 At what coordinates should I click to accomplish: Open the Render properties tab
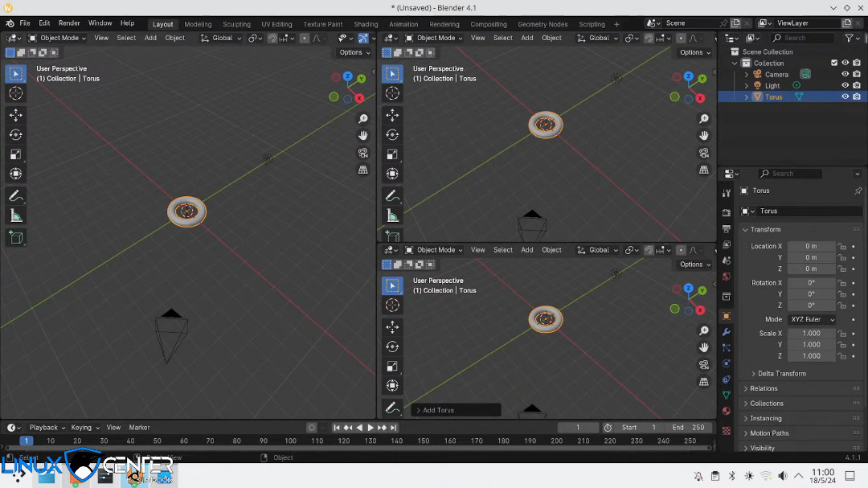[727, 212]
